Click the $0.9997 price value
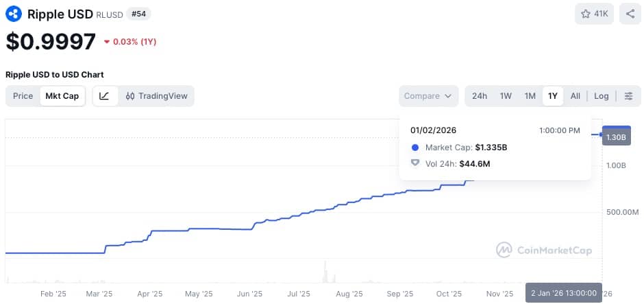Viewport: 644px width, 304px height. (x=51, y=42)
